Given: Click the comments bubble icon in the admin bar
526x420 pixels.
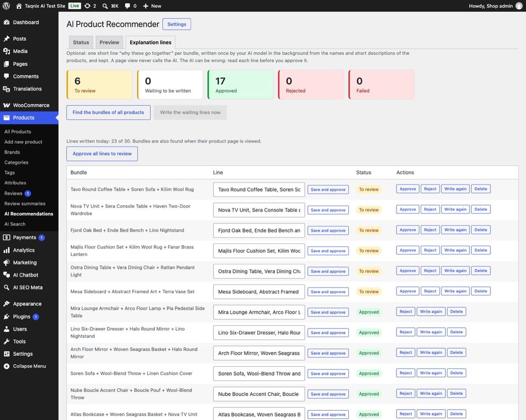Looking at the screenshot, I should (127, 5).
